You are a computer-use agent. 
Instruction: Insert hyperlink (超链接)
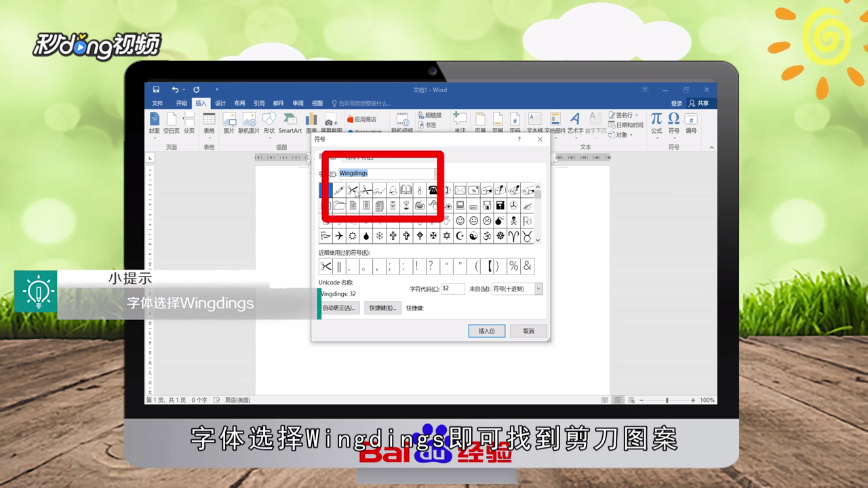click(x=429, y=115)
